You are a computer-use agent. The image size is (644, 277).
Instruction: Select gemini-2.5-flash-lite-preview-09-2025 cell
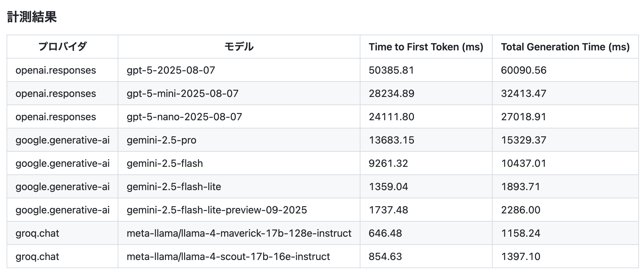coord(217,210)
